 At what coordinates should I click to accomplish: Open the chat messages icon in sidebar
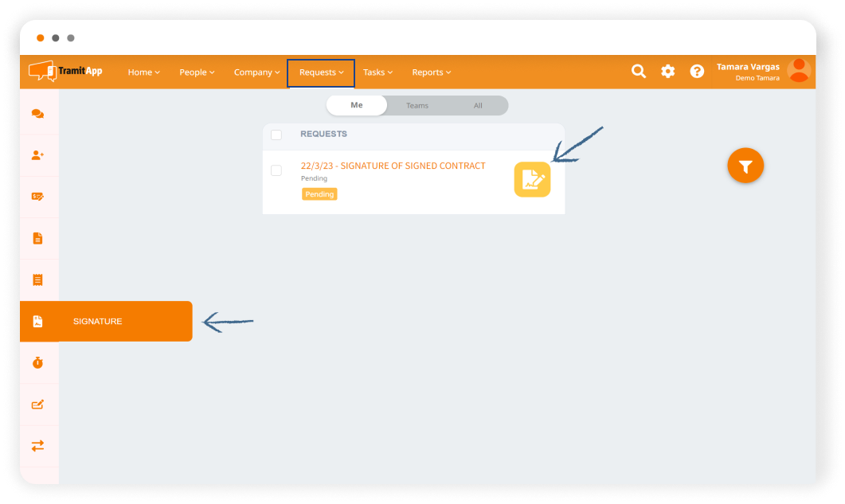click(37, 114)
